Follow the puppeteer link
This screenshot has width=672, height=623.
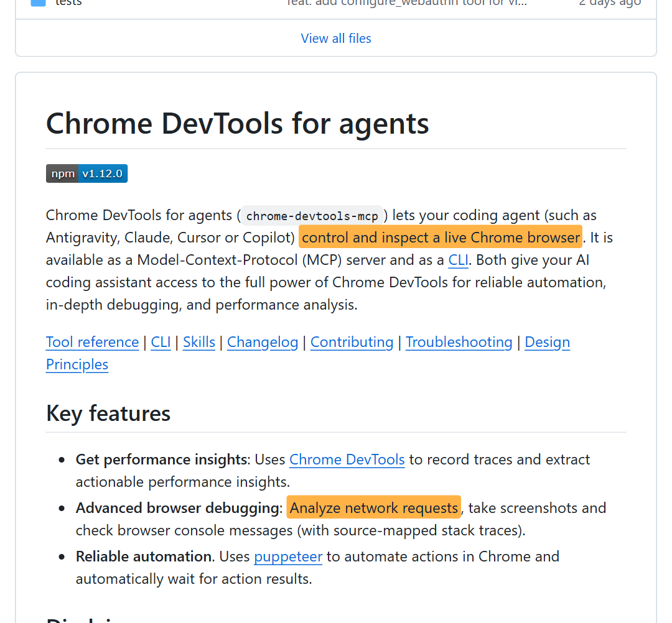pos(288,556)
